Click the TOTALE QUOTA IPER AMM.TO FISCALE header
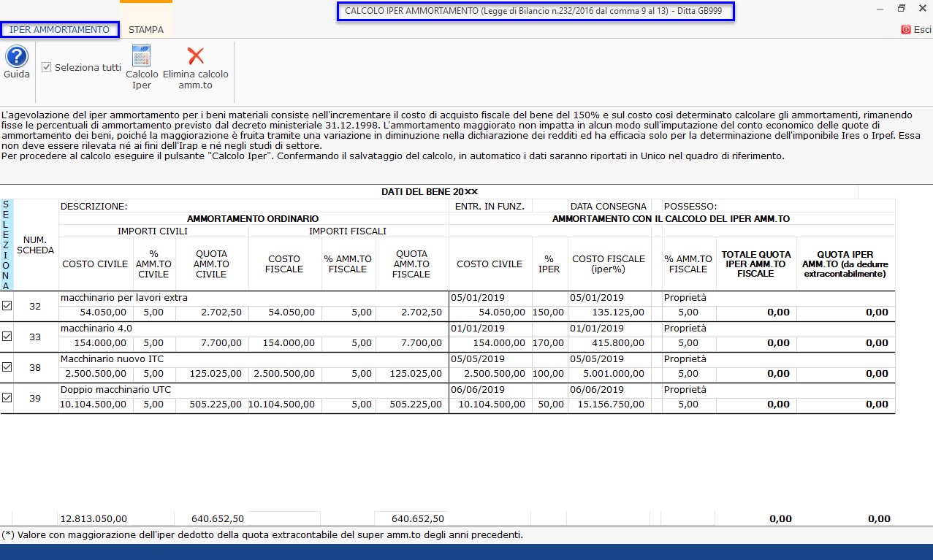This screenshot has width=933, height=560. point(757,264)
